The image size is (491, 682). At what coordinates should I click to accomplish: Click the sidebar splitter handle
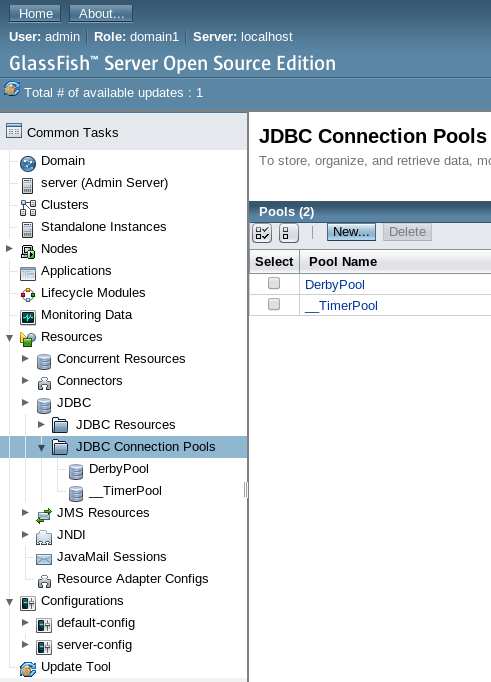coord(246,489)
